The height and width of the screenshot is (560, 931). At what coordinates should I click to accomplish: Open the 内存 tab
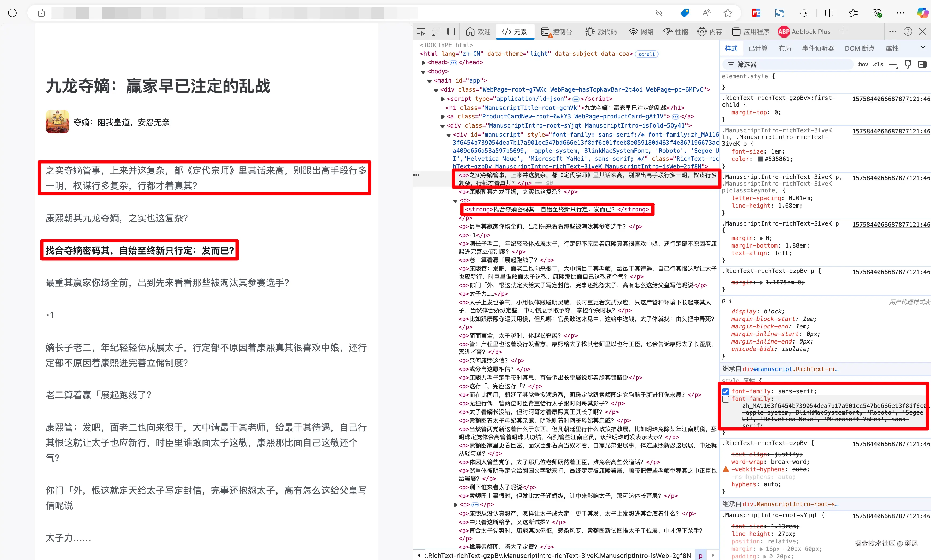pos(710,32)
